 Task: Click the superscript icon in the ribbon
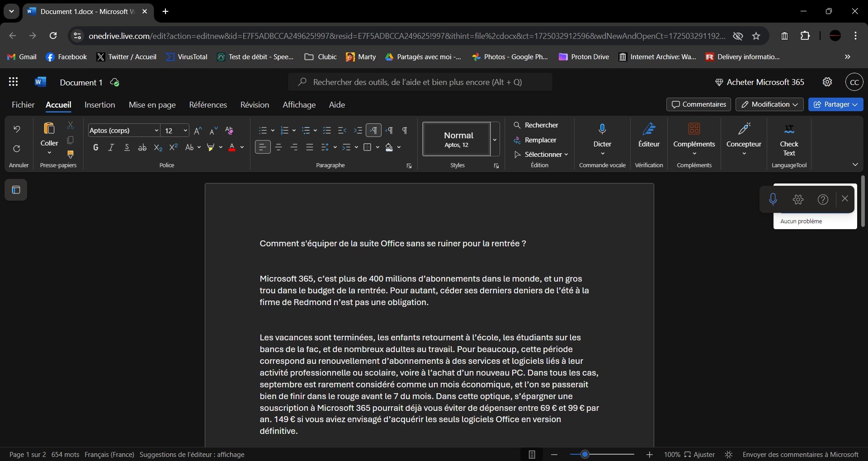pos(173,147)
